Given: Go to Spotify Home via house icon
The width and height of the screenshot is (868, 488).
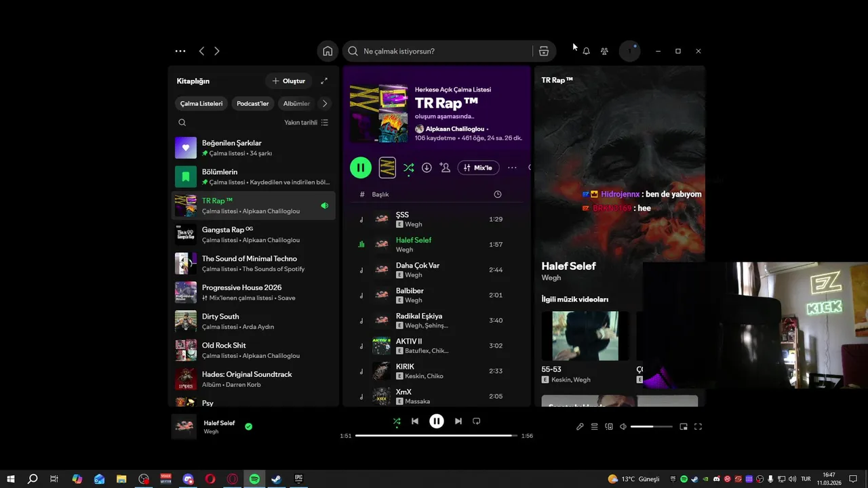Looking at the screenshot, I should 328,51.
